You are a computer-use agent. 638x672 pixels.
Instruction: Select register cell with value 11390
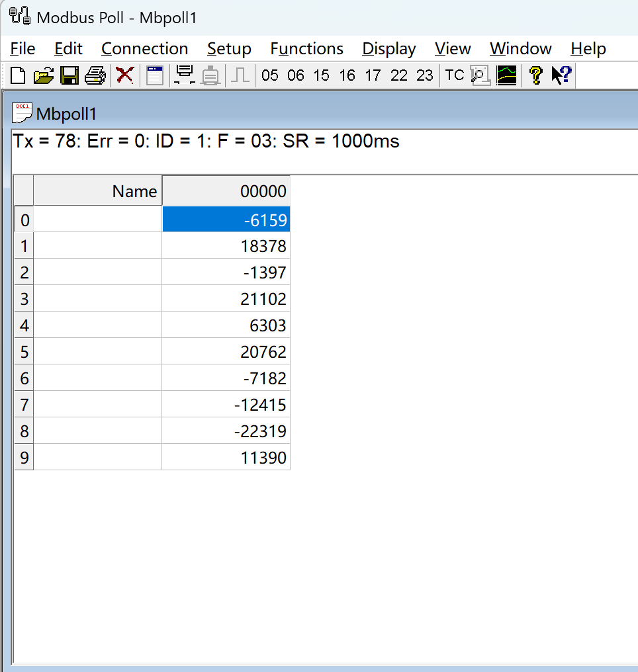tap(226, 457)
